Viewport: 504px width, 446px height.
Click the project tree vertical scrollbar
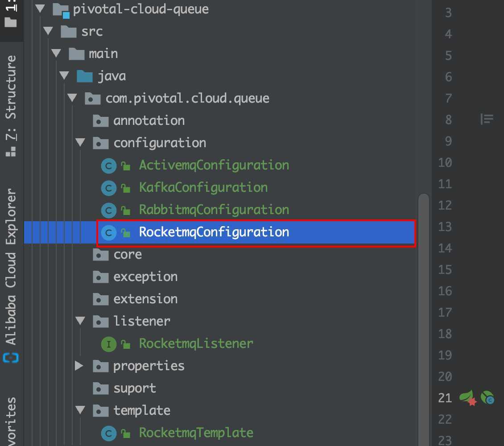click(x=423, y=312)
